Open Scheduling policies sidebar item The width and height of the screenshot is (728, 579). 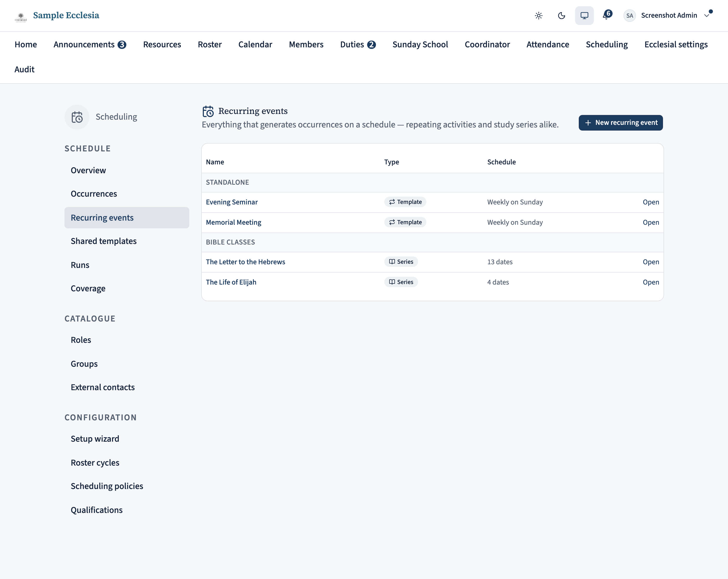127,486
